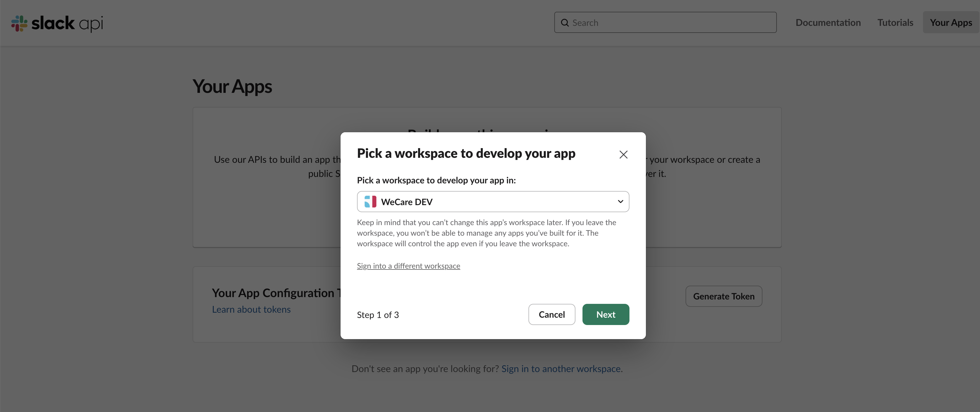Click Sign into a different workspace link

click(x=408, y=266)
